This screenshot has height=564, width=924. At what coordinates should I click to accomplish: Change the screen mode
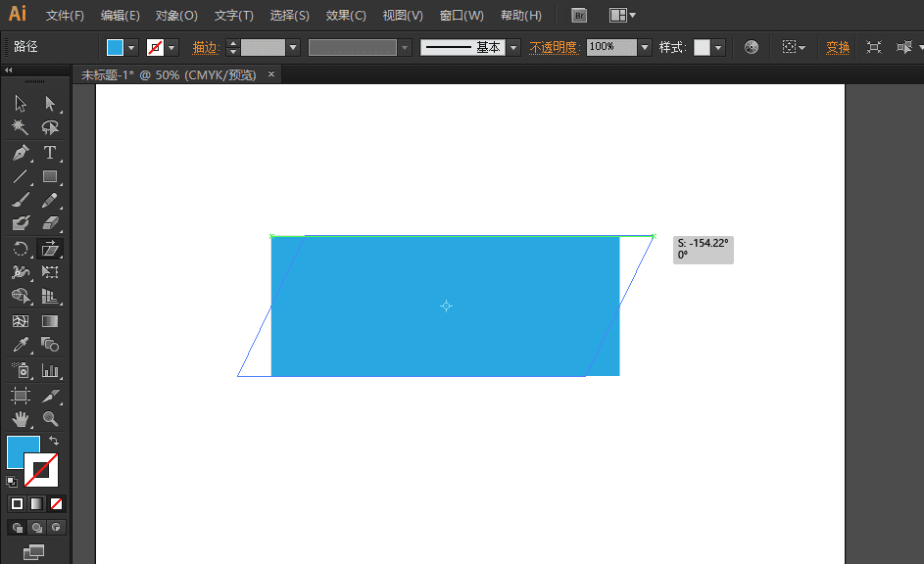pyautogui.click(x=33, y=552)
